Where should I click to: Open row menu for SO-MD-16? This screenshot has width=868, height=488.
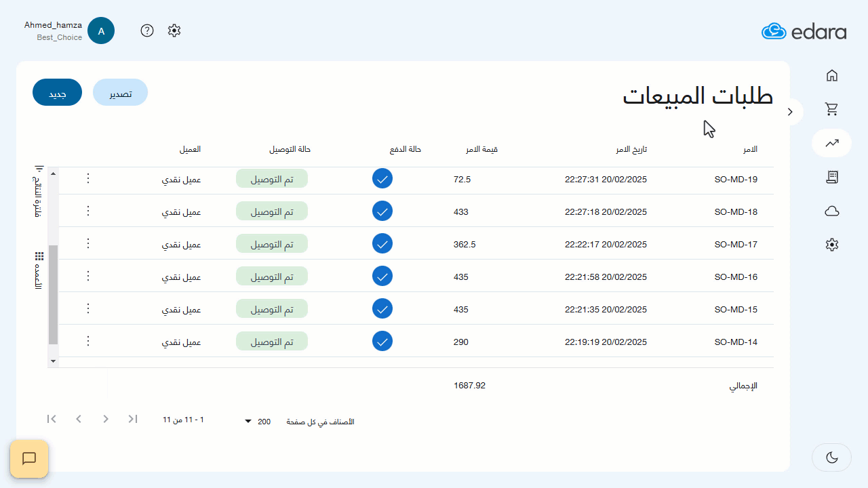(x=87, y=277)
